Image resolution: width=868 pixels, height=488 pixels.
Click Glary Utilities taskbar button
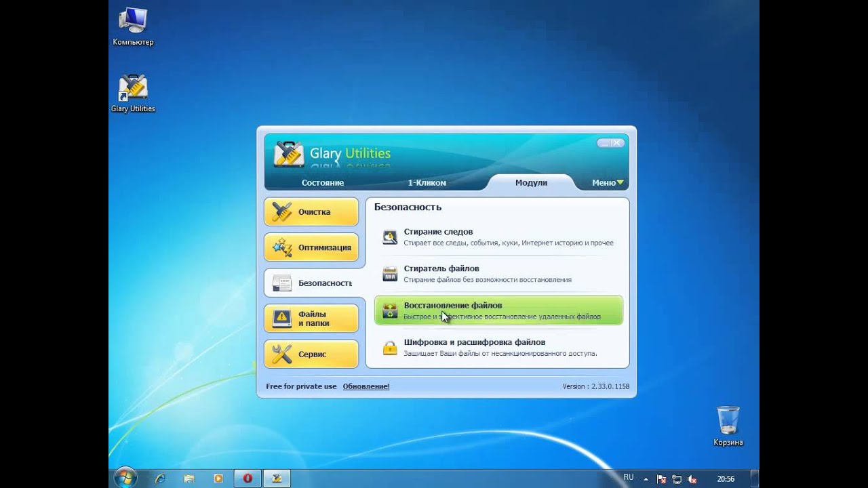(277, 479)
